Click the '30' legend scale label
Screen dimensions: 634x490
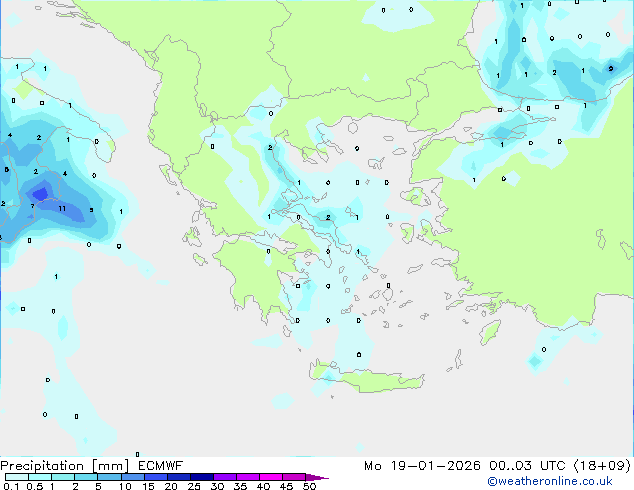point(217,486)
